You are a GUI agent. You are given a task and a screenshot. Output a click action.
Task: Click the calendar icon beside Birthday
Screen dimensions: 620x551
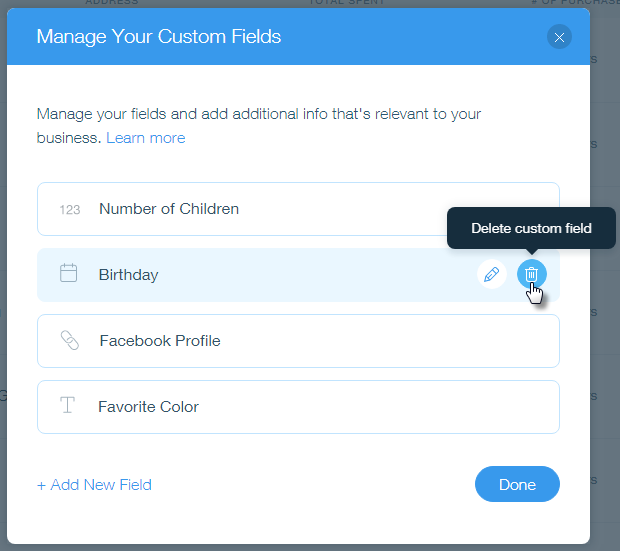point(68,273)
